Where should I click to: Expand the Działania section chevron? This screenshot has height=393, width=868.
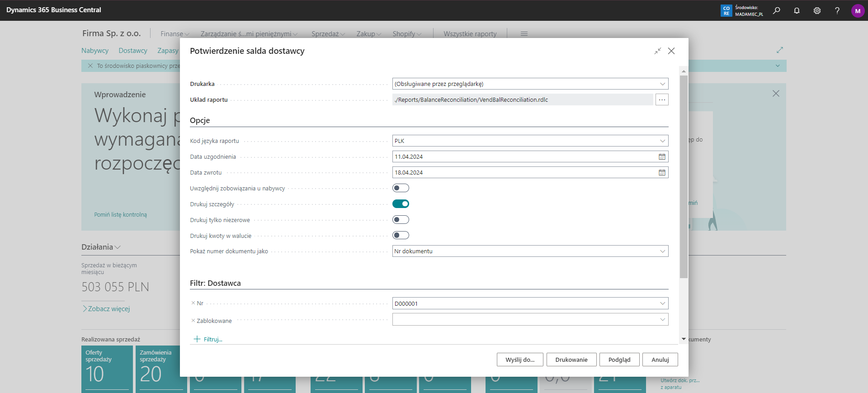118,247
